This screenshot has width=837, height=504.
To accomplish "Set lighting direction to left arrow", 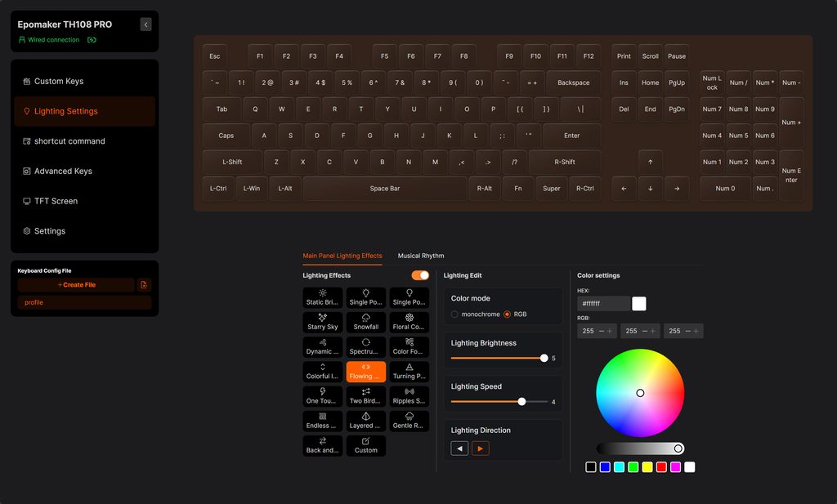I will pos(459,448).
